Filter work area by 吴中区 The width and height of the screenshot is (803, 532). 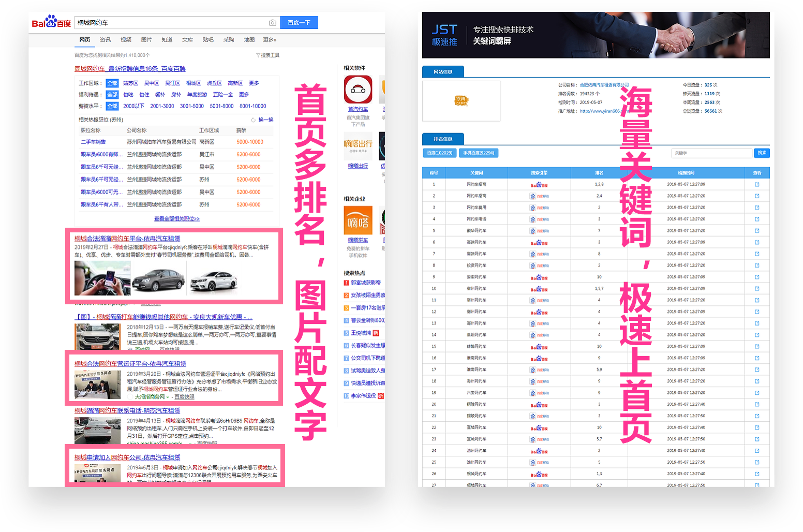tap(152, 83)
